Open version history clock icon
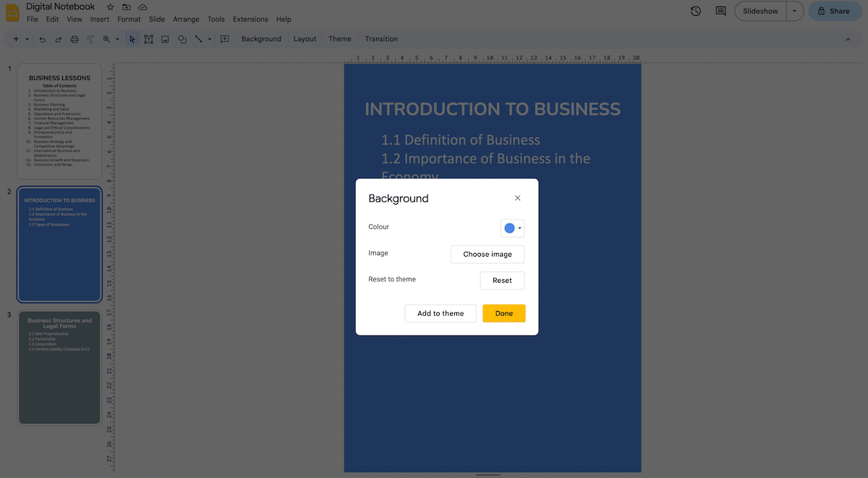The width and height of the screenshot is (868, 478). click(696, 11)
